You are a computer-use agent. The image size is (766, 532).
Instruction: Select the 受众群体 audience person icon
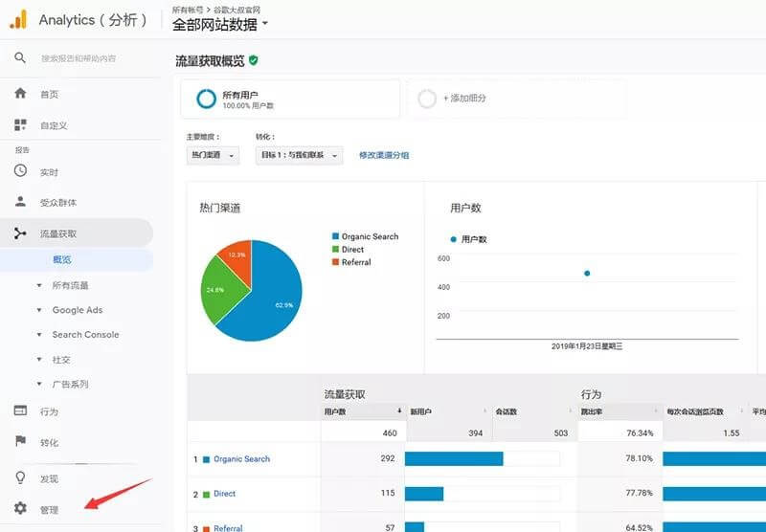(20, 202)
